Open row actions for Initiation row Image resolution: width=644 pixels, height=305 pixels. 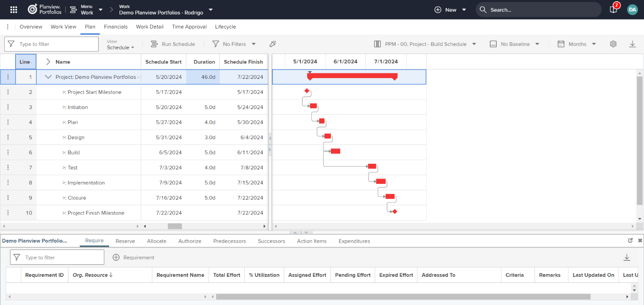pyautogui.click(x=8, y=107)
